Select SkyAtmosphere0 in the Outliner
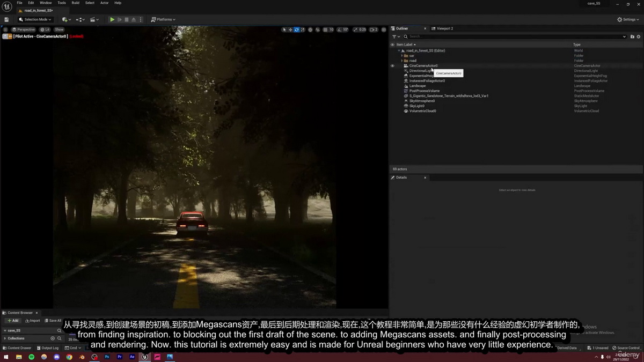The height and width of the screenshot is (362, 644). point(422,101)
